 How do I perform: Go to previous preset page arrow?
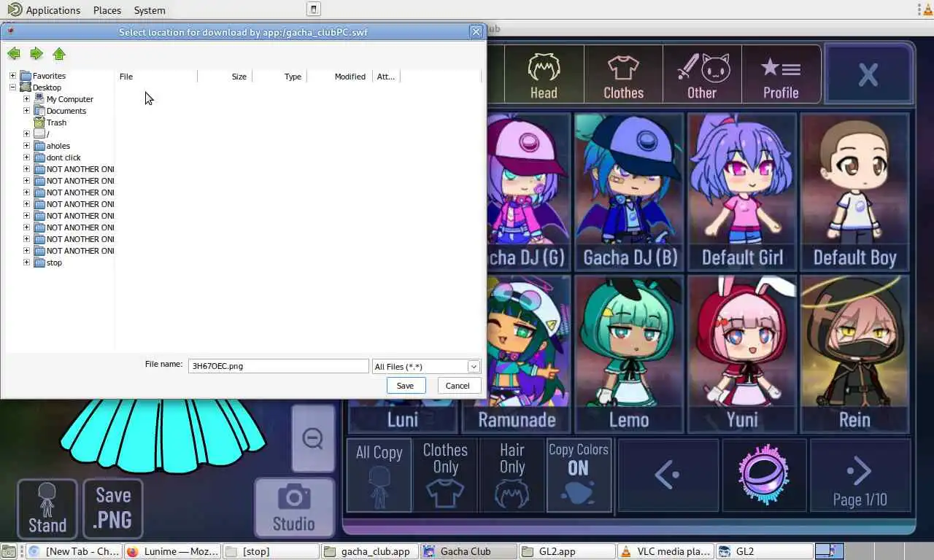[668, 475]
